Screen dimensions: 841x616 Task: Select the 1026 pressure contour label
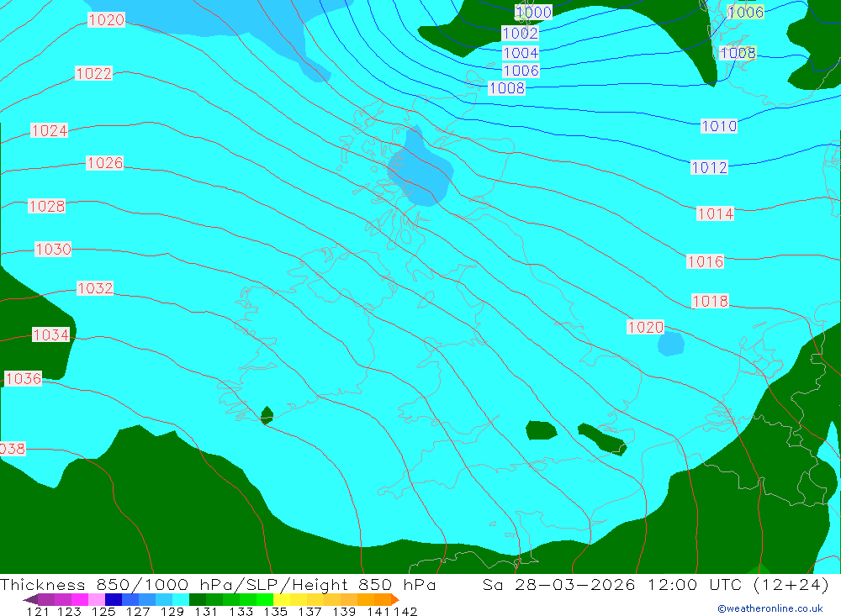click(x=104, y=162)
